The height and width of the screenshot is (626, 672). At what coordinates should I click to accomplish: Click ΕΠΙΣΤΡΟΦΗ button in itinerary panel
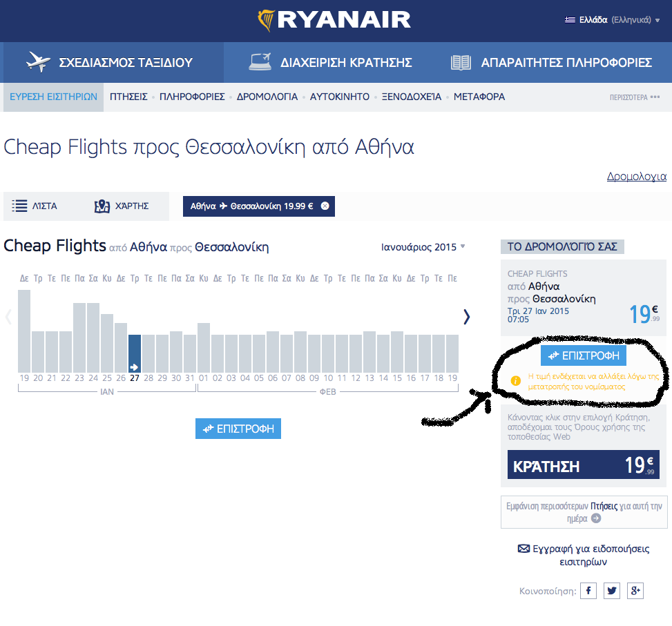coord(584,355)
